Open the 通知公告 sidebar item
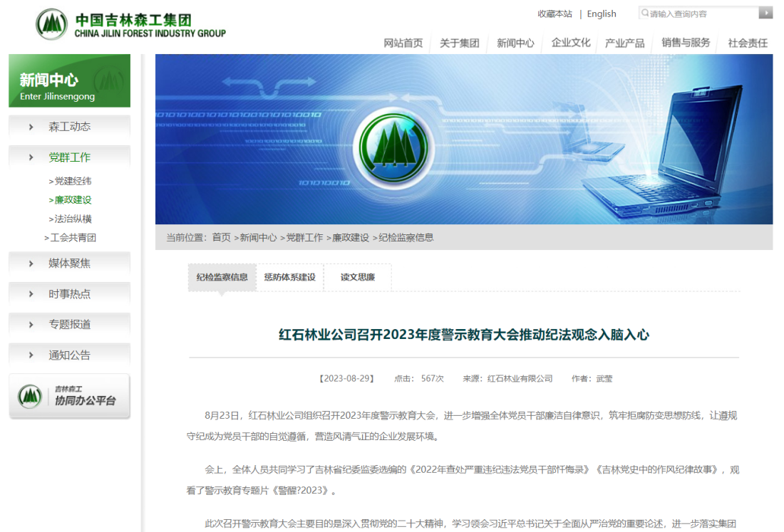 point(69,355)
